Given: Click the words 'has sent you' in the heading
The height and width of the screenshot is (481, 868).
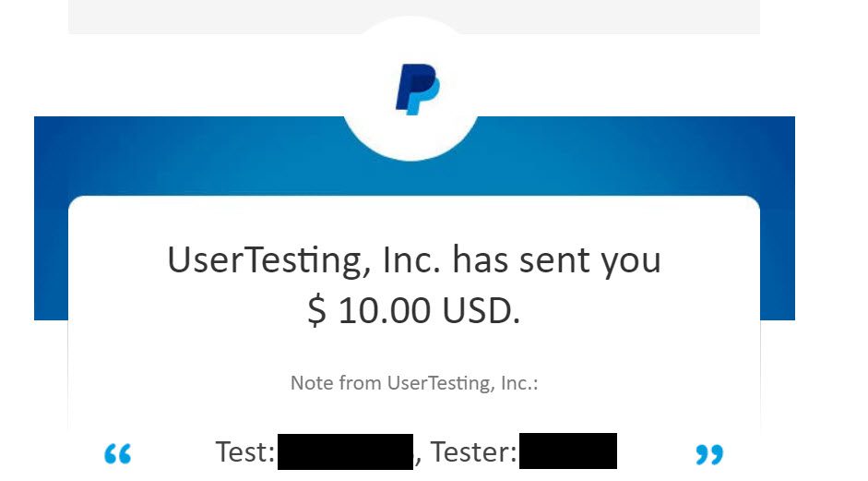Looking at the screenshot, I should coord(557,259).
